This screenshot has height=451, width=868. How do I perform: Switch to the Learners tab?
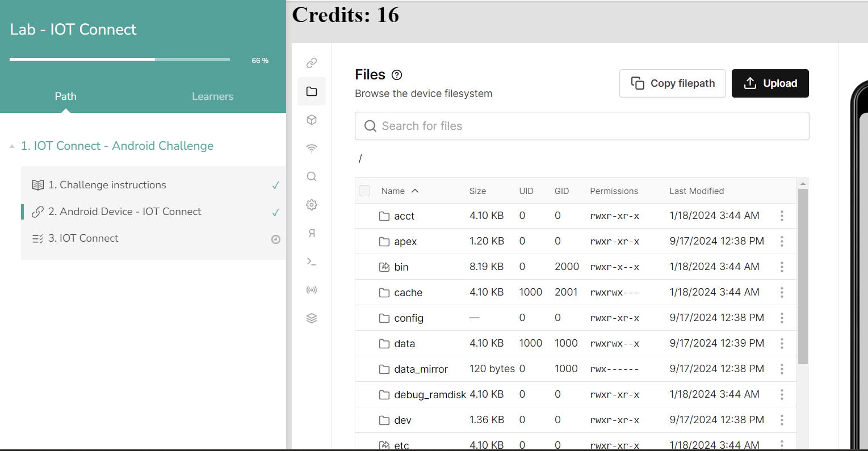click(x=212, y=96)
